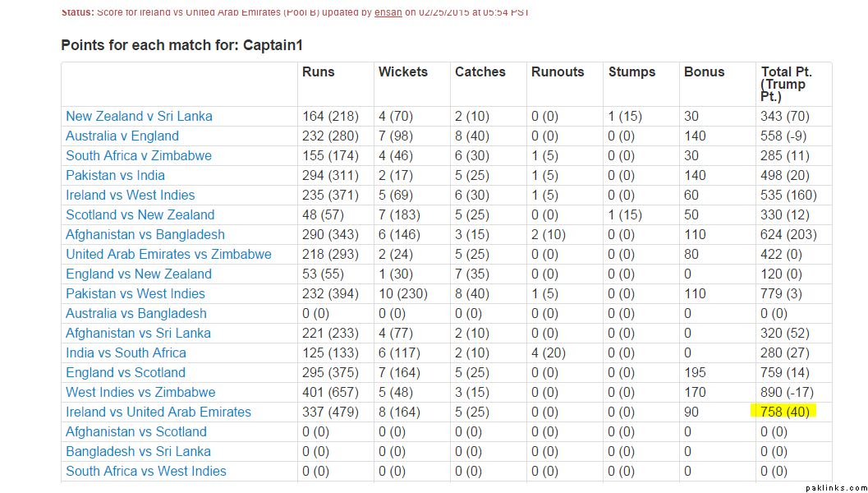868x493 pixels.
Task: Open Afghanistan vs Sri Lanka match
Action: [x=138, y=334]
